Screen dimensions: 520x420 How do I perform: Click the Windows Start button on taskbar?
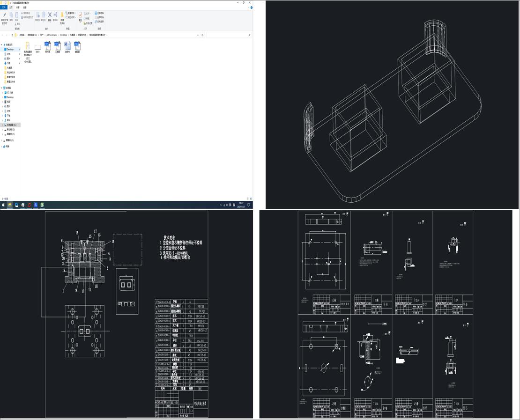[x=3, y=205]
